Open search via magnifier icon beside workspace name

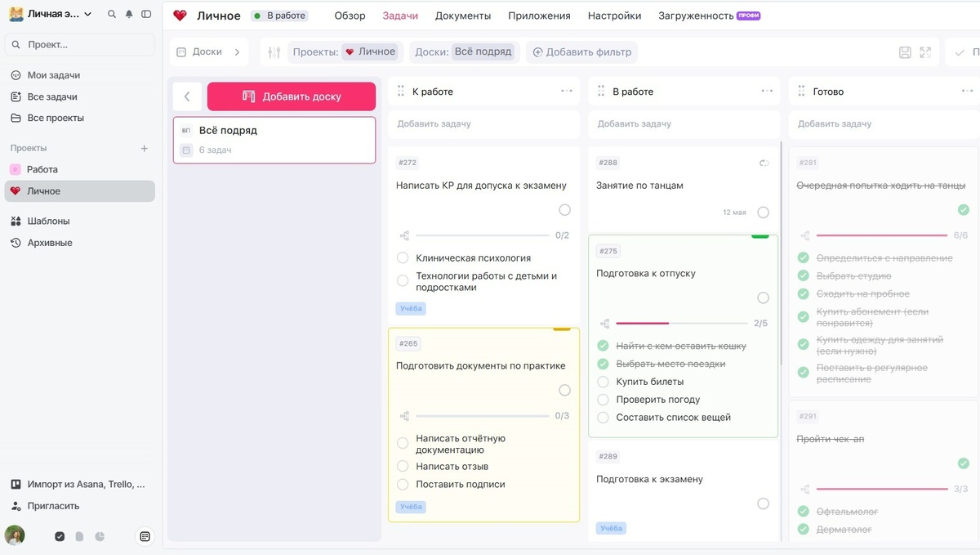112,14
